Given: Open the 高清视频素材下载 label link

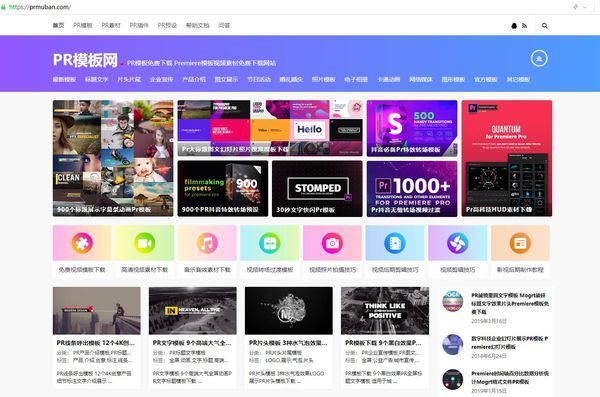Looking at the screenshot, I should tap(145, 270).
